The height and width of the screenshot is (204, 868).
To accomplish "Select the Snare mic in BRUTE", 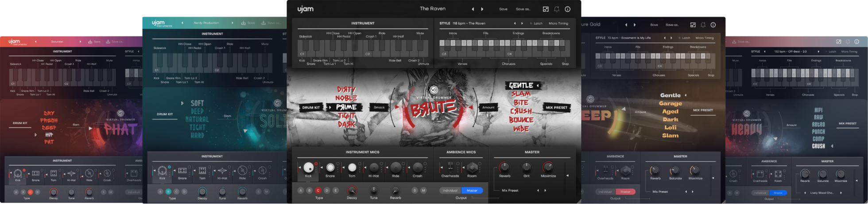I will (330, 167).
